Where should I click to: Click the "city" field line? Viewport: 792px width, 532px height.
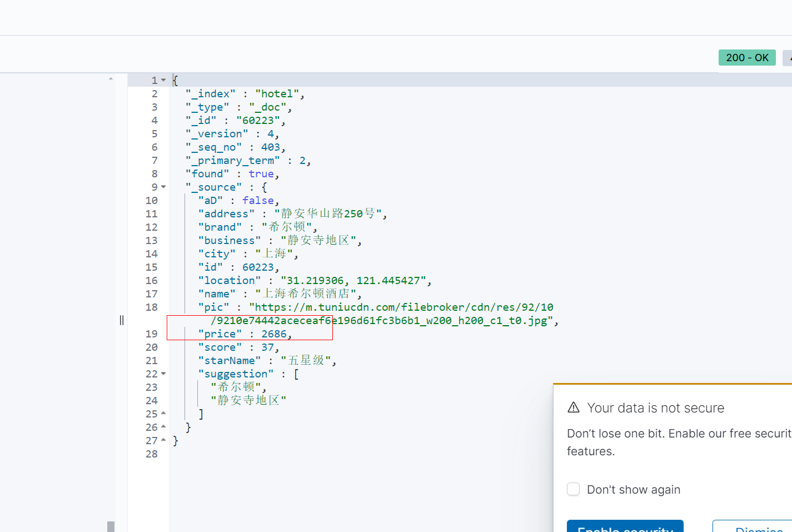[248, 253]
